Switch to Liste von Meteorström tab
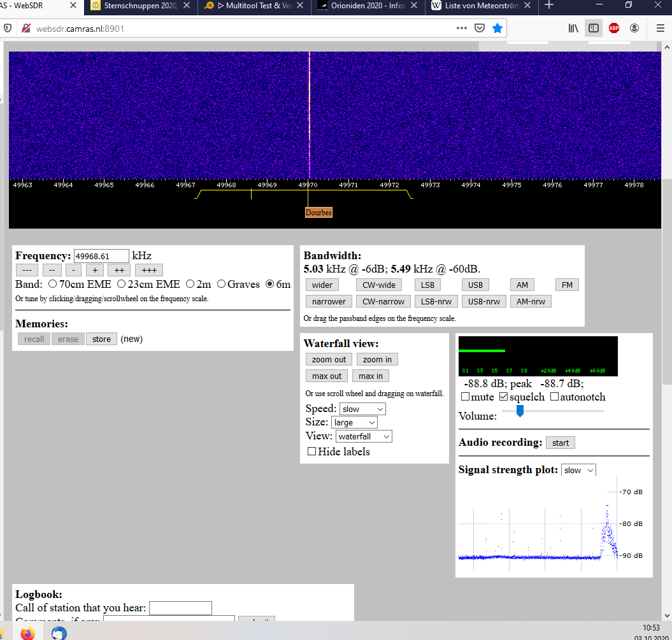 [x=482, y=6]
